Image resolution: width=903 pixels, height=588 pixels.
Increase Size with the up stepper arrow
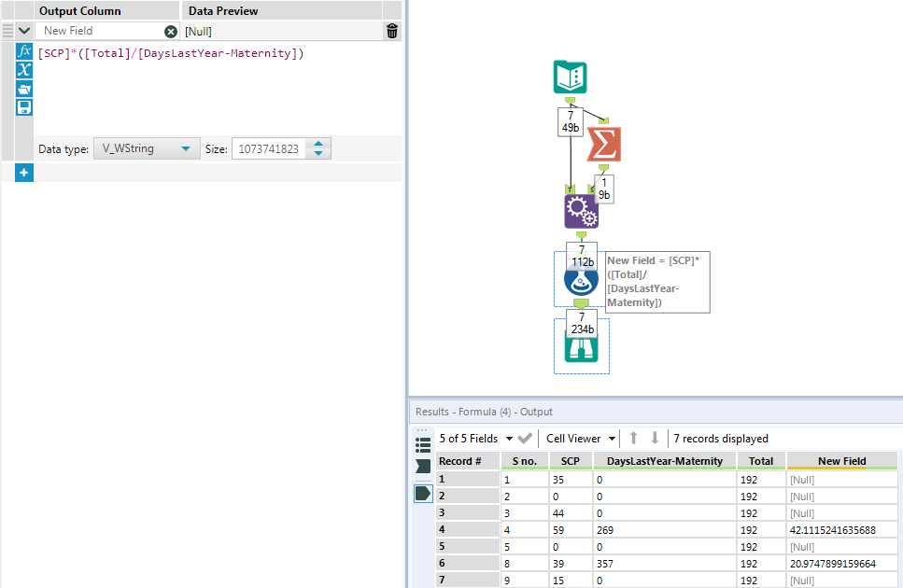click(x=318, y=143)
